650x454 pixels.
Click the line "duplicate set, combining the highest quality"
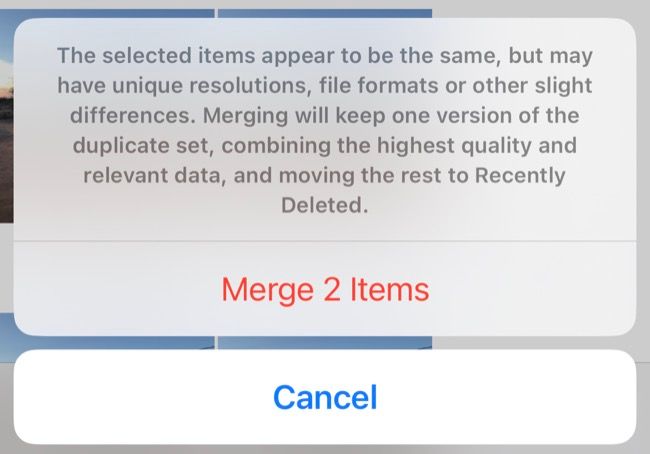pyautogui.click(x=325, y=146)
